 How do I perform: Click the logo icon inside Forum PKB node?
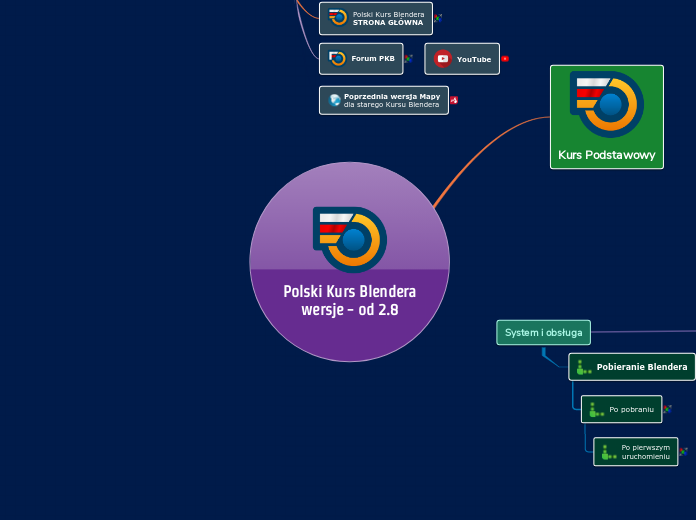coord(337,58)
